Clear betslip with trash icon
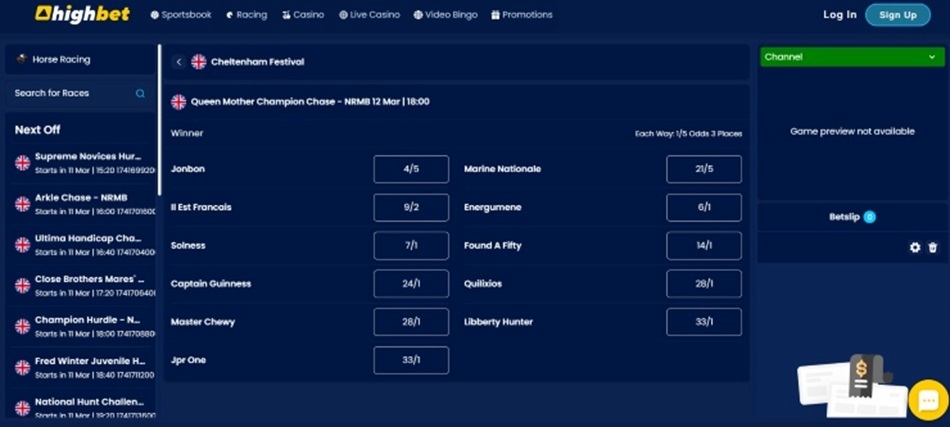The image size is (950, 427). 933,247
